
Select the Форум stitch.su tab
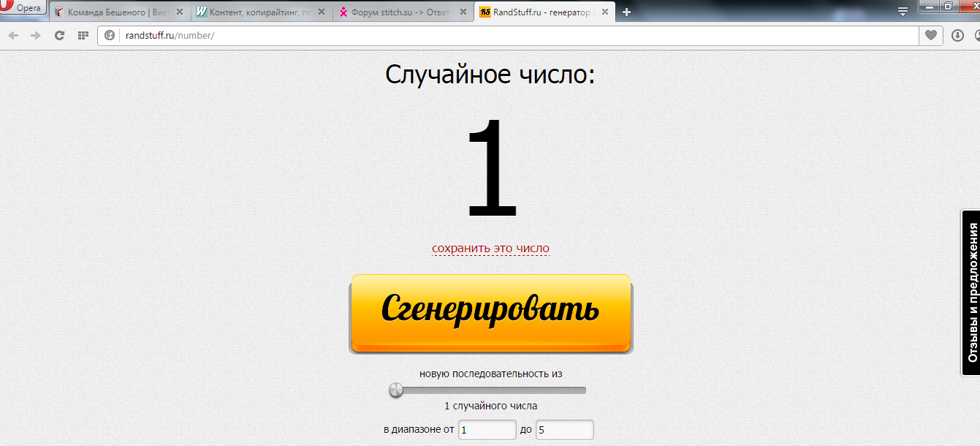[398, 12]
